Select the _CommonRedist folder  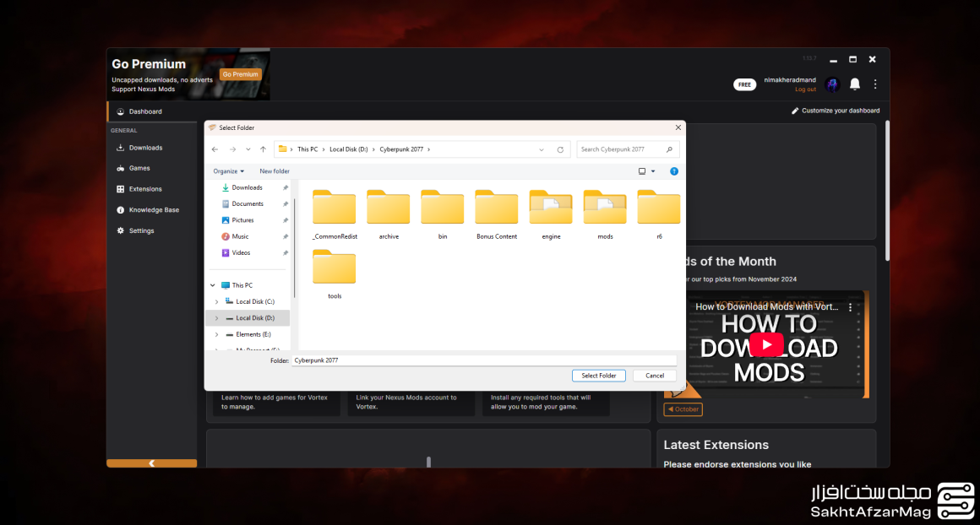click(335, 214)
